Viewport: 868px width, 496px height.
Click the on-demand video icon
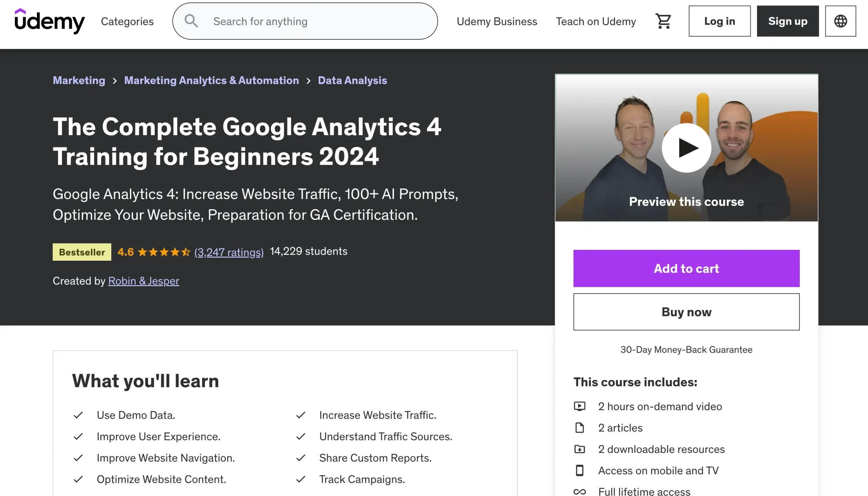579,406
